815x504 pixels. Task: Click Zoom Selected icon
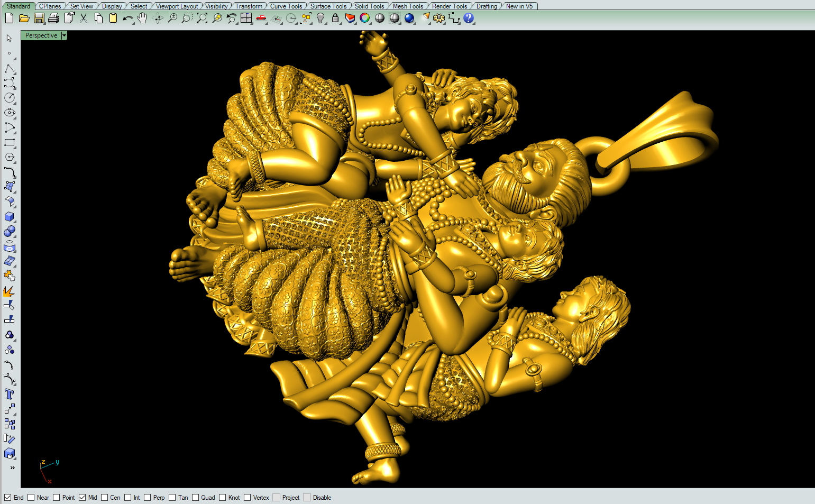[217, 18]
